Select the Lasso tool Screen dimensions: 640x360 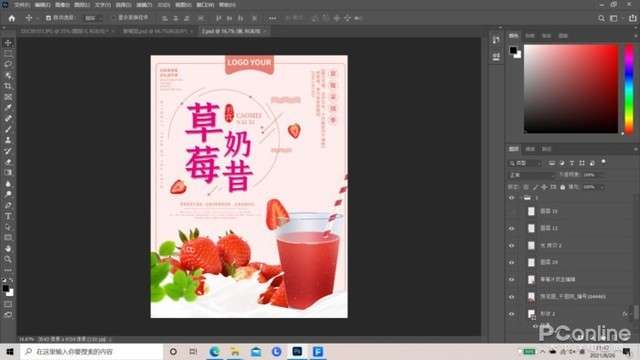[x=8, y=64]
